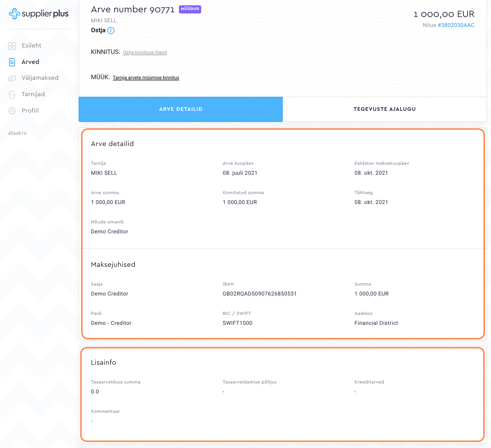Click the Väljamaksed payout icon
491x448 pixels.
[12, 78]
